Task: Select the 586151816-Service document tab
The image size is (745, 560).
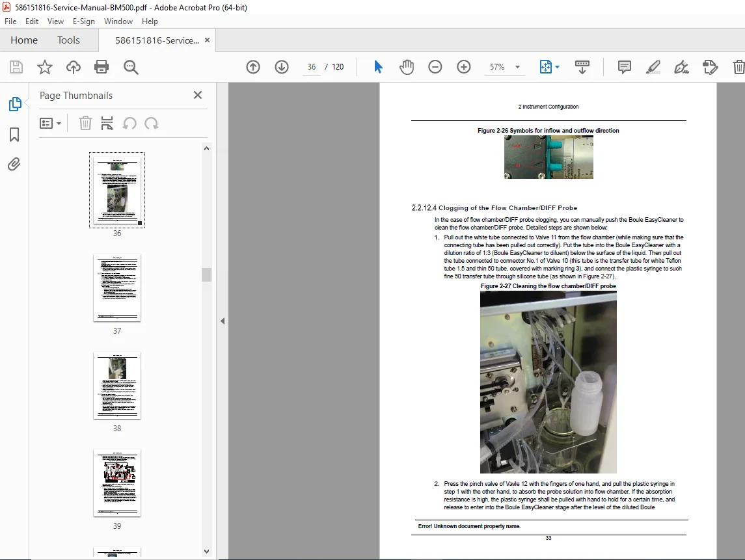Action: coord(157,40)
